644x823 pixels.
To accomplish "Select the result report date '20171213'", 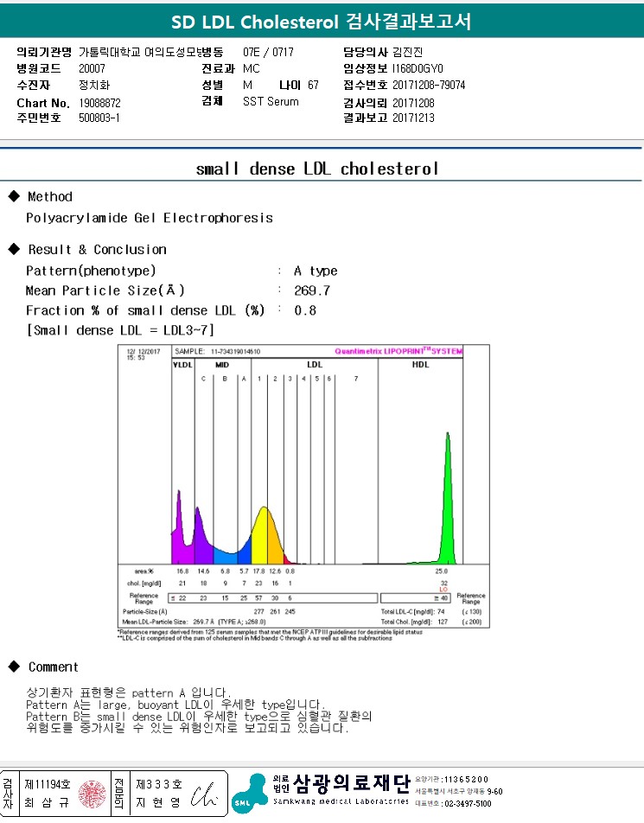I will point(413,118).
